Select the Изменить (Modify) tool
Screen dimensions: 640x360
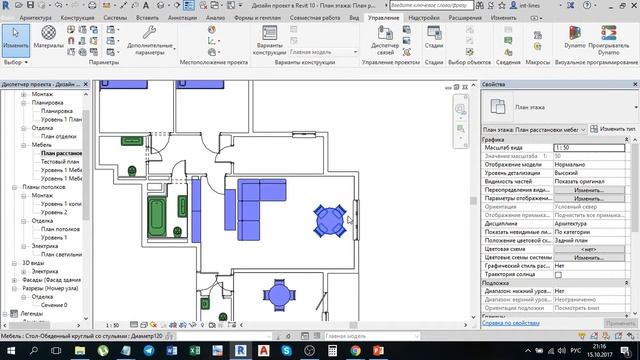pyautogui.click(x=16, y=40)
